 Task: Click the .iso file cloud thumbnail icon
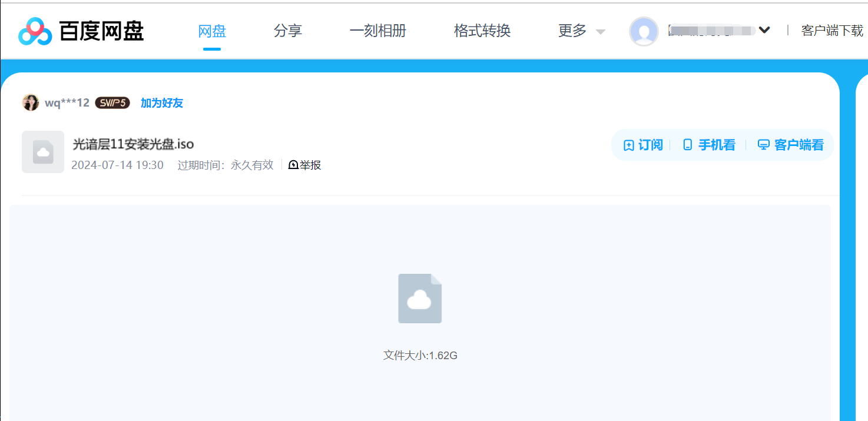tap(42, 152)
